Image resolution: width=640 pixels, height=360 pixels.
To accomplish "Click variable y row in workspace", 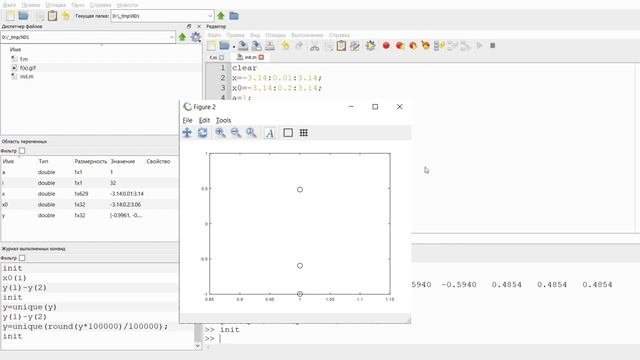I will pos(90,215).
